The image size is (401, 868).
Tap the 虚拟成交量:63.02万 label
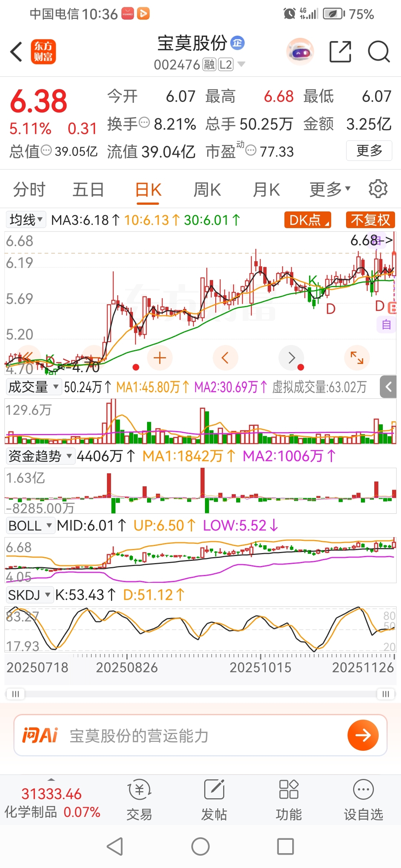pyautogui.click(x=319, y=387)
